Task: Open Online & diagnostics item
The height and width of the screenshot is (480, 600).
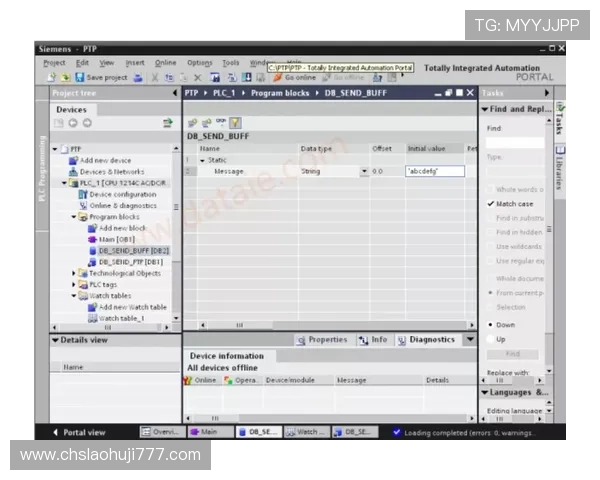Action: [122, 205]
